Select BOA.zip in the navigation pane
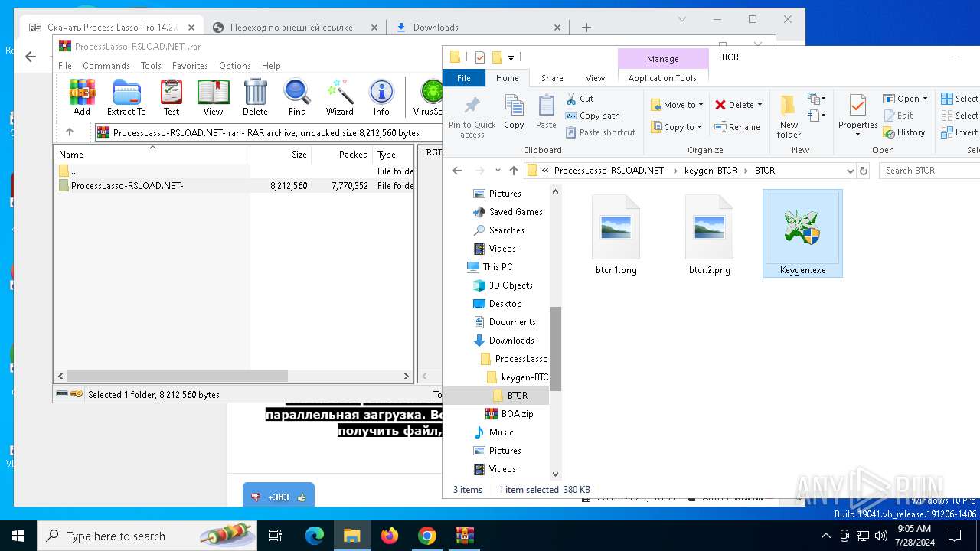Viewport: 980px width, 551px height. coord(518,414)
